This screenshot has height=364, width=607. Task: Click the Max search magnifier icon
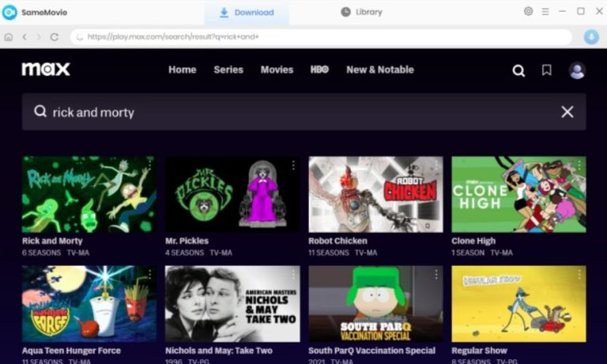518,70
